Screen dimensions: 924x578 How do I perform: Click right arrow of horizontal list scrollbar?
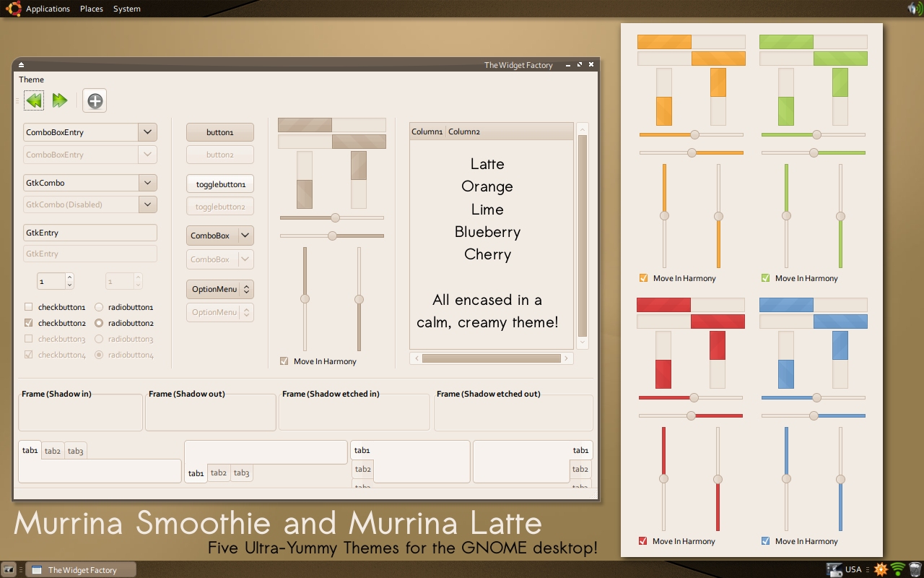tap(567, 358)
